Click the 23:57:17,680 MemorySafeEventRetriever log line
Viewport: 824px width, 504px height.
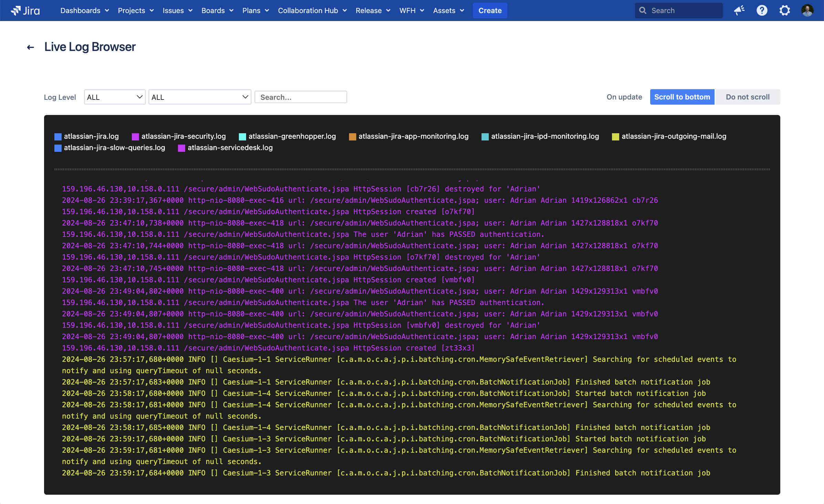(399, 365)
